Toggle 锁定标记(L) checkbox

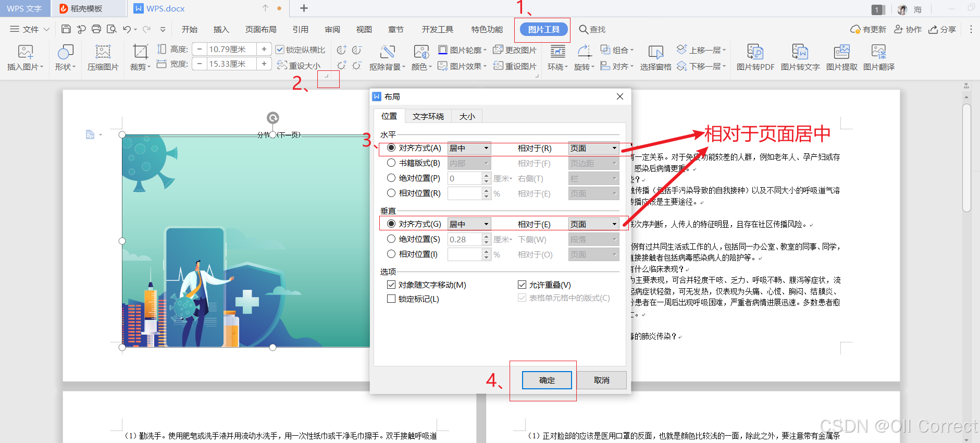391,299
